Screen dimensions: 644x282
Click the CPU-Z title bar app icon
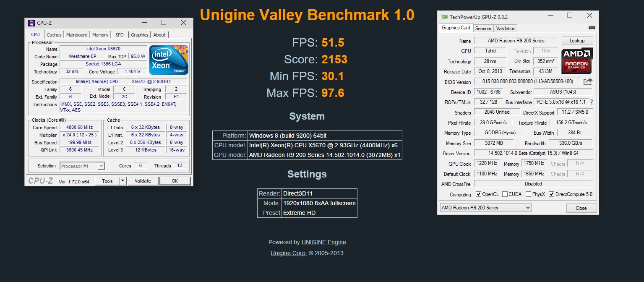pos(31,23)
